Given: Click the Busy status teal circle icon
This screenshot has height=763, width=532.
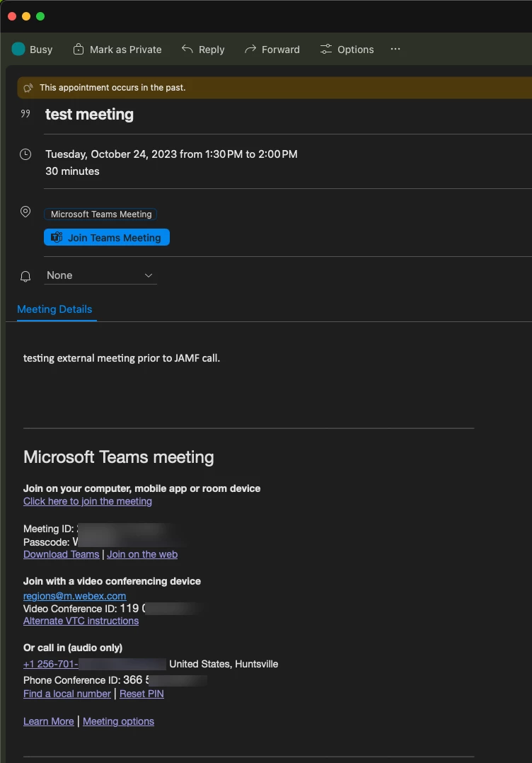Looking at the screenshot, I should click(x=18, y=49).
